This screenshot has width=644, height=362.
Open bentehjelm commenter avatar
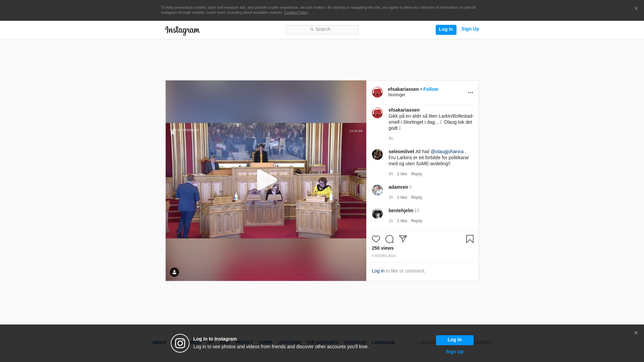pos(377,214)
